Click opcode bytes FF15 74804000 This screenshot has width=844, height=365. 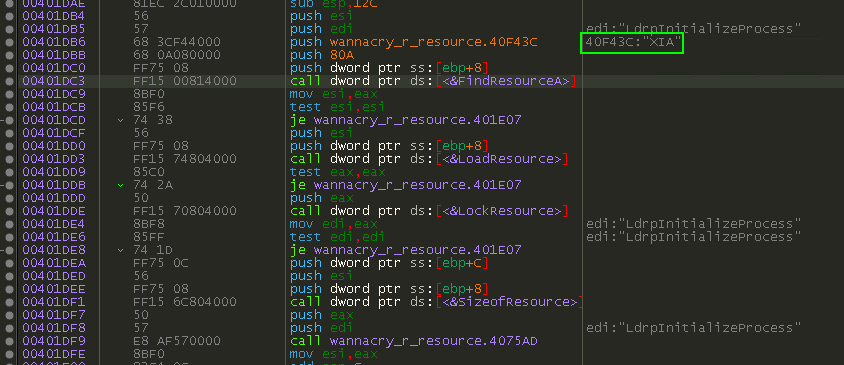click(x=185, y=159)
